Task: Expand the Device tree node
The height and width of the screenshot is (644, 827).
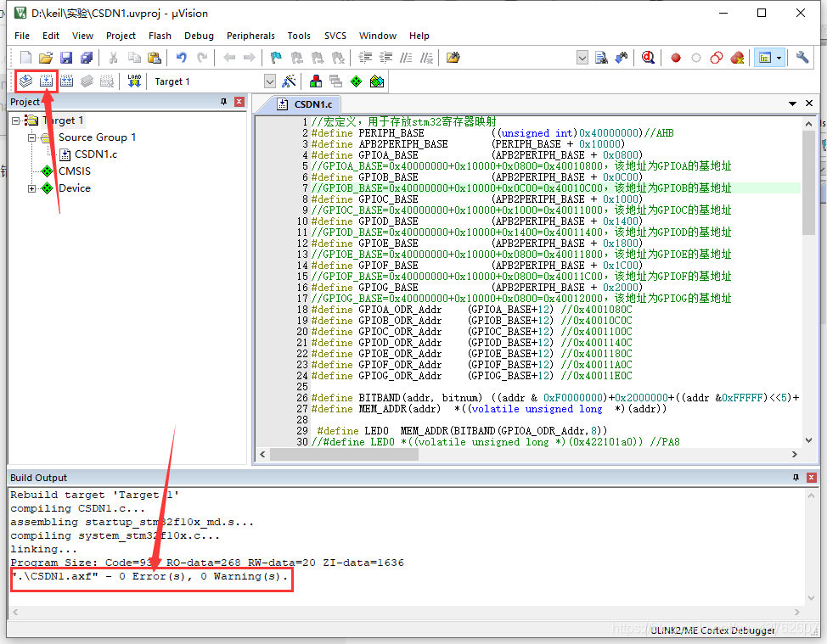Action: click(32, 188)
